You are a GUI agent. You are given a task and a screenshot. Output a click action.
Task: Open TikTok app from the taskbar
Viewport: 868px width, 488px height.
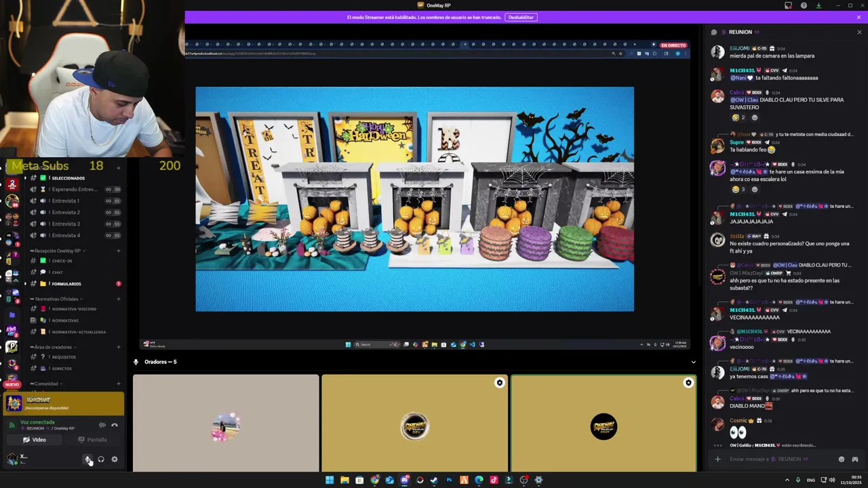pyautogui.click(x=494, y=480)
